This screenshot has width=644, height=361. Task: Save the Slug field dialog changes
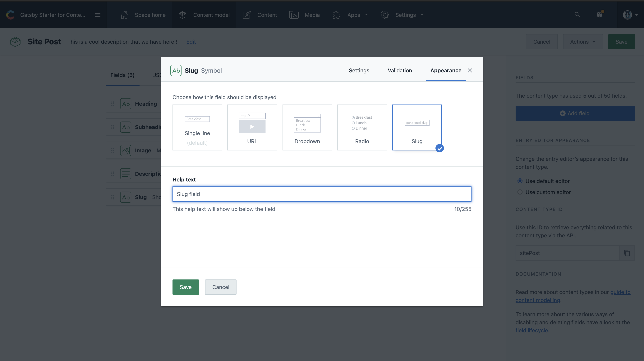click(186, 287)
